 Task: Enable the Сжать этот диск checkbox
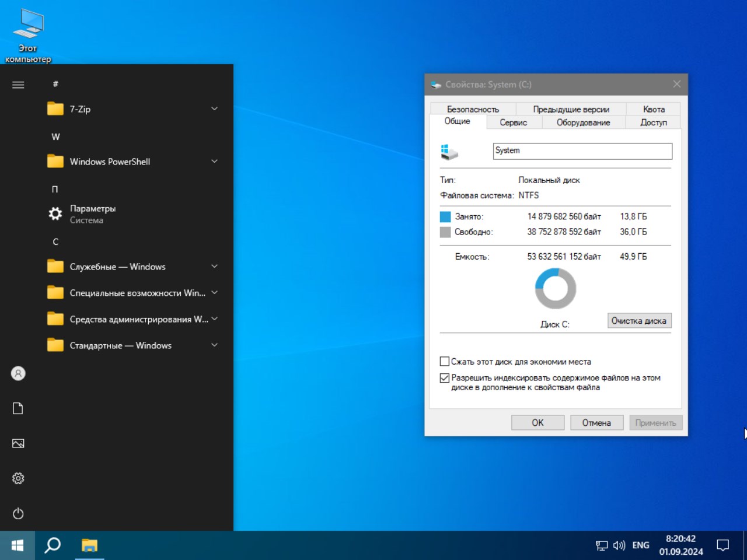pos(445,362)
